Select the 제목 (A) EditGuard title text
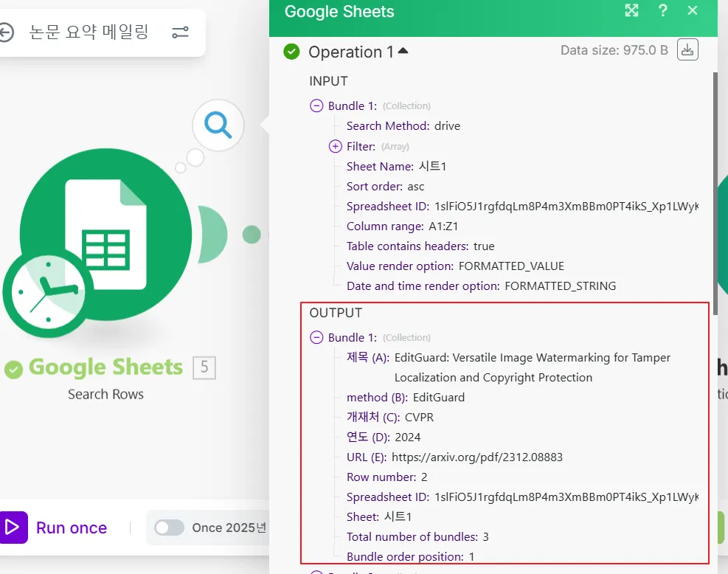 click(x=532, y=367)
